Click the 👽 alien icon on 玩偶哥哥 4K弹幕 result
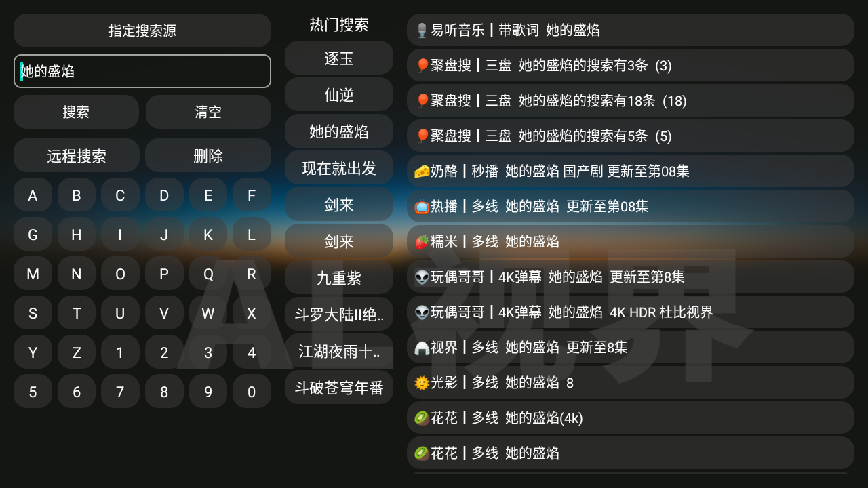 pos(422,277)
